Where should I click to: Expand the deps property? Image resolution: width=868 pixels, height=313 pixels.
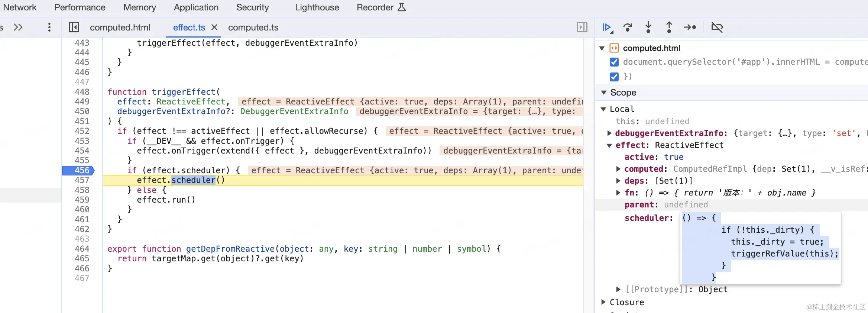pos(618,181)
